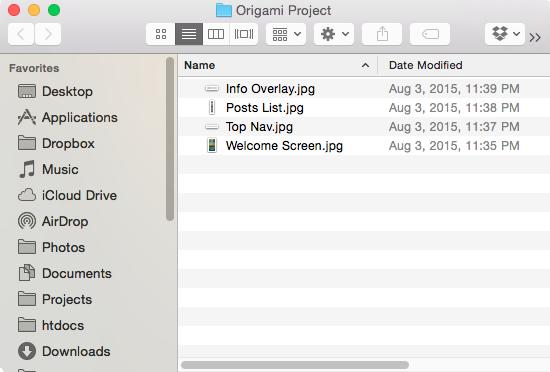Image resolution: width=550 pixels, height=372 pixels.
Task: Click the date Aug 3, 2015, 11:39 PM
Action: [x=454, y=89]
